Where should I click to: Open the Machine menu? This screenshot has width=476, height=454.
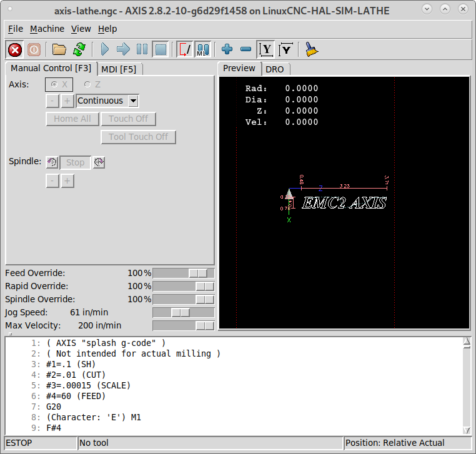(x=47, y=29)
